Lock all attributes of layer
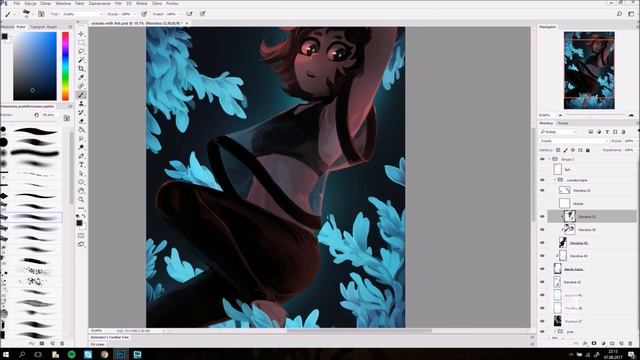The image size is (640, 360). [x=588, y=150]
